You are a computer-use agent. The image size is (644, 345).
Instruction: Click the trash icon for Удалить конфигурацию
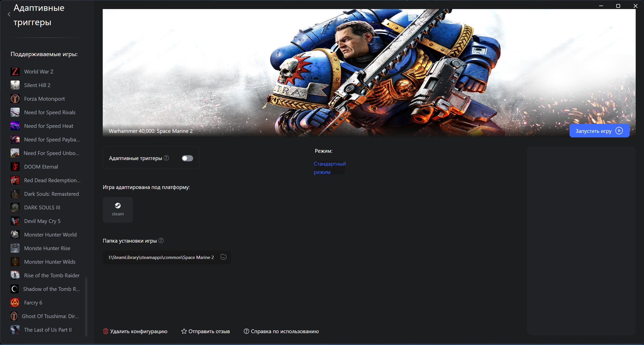106,331
